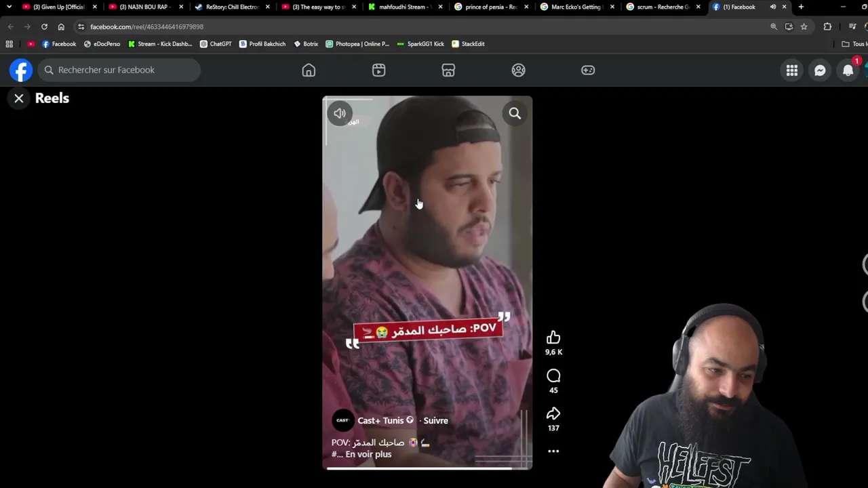Switch to the NA3N BOU RAP tab

[145, 7]
